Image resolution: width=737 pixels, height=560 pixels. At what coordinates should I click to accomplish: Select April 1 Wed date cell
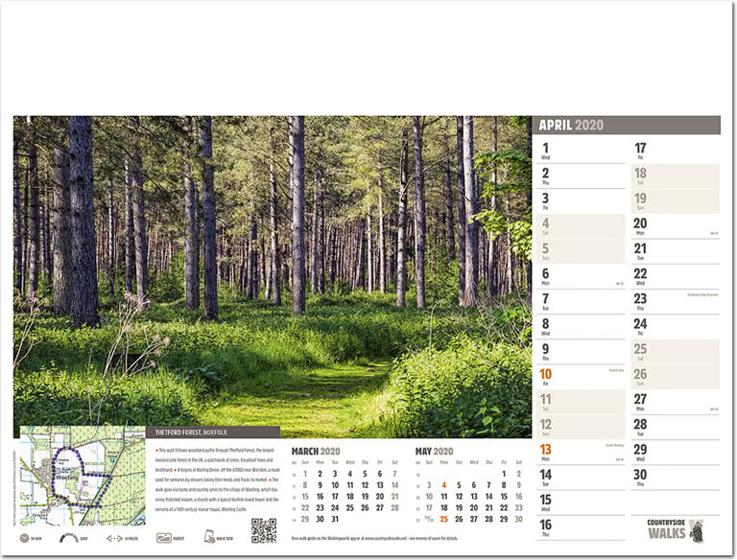[581, 152]
